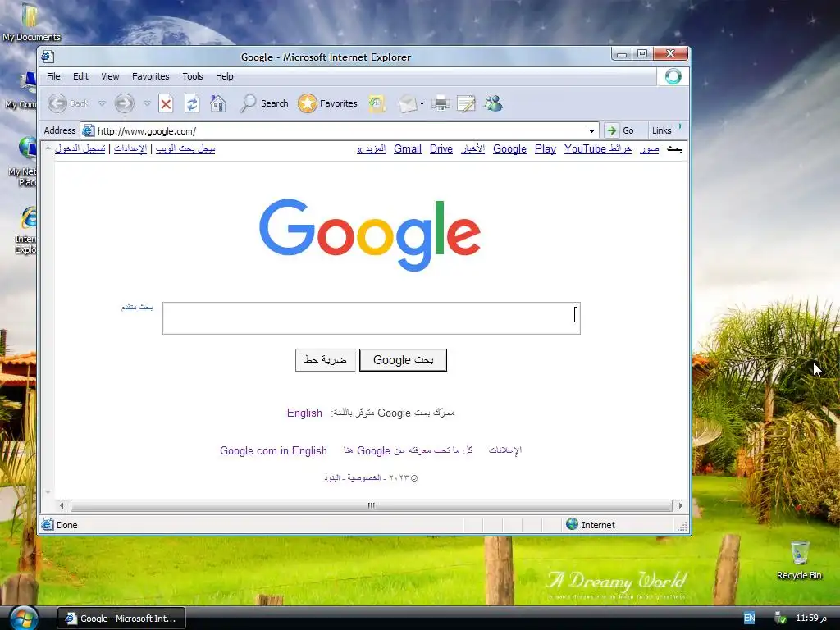This screenshot has width=840, height=630.
Task: Open the Tools menu
Action: (192, 76)
